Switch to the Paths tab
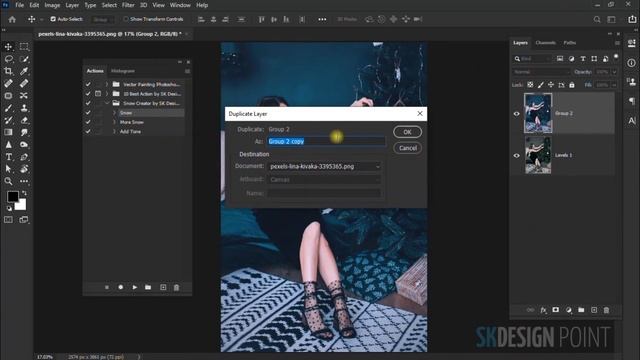Viewport: 640px width, 360px height. [570, 43]
